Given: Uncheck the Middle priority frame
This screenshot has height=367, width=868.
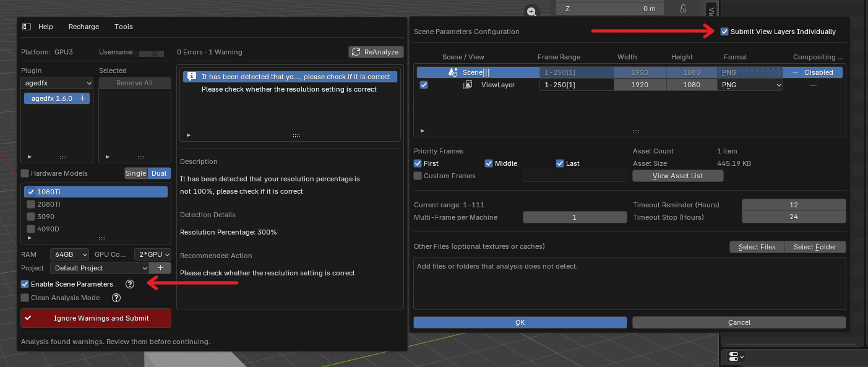Looking at the screenshot, I should tap(489, 163).
